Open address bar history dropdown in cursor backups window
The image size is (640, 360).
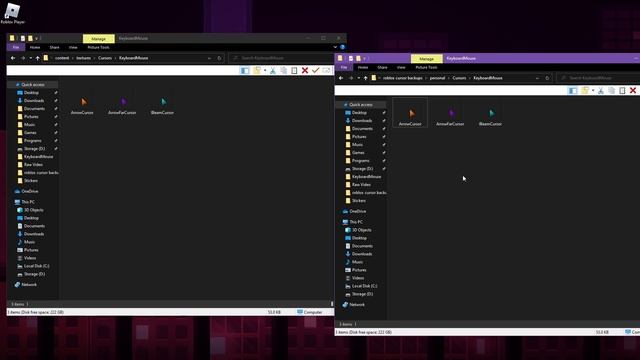click(x=538, y=78)
